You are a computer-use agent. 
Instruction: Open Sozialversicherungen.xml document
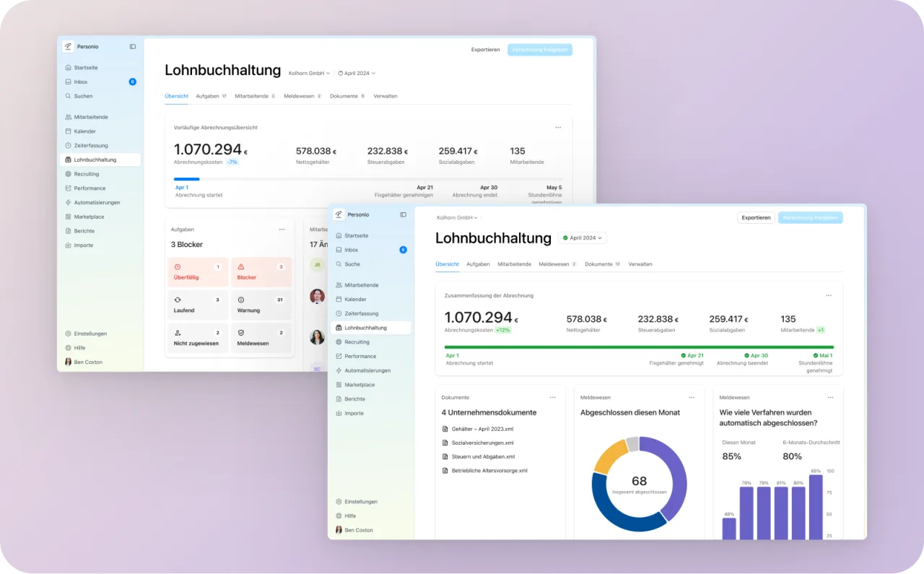(478, 443)
